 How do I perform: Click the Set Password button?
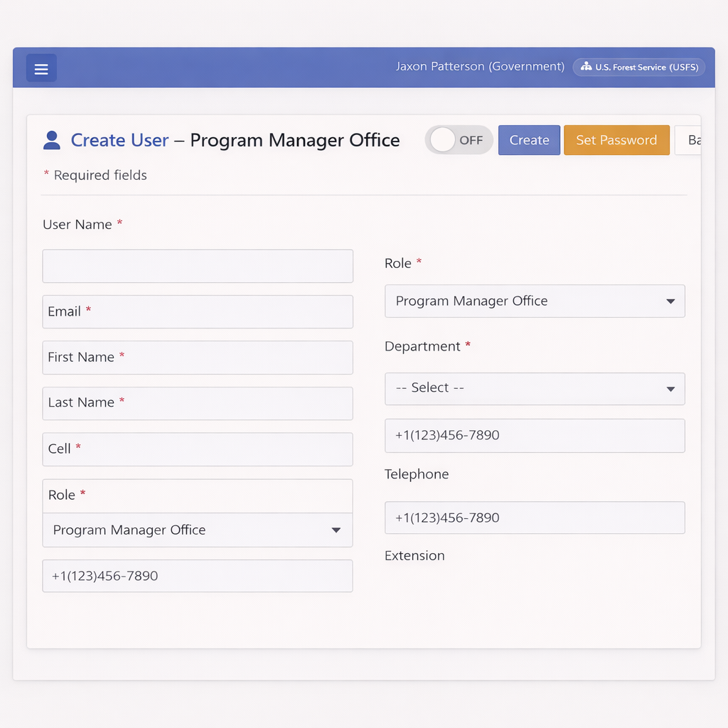pyautogui.click(x=616, y=140)
